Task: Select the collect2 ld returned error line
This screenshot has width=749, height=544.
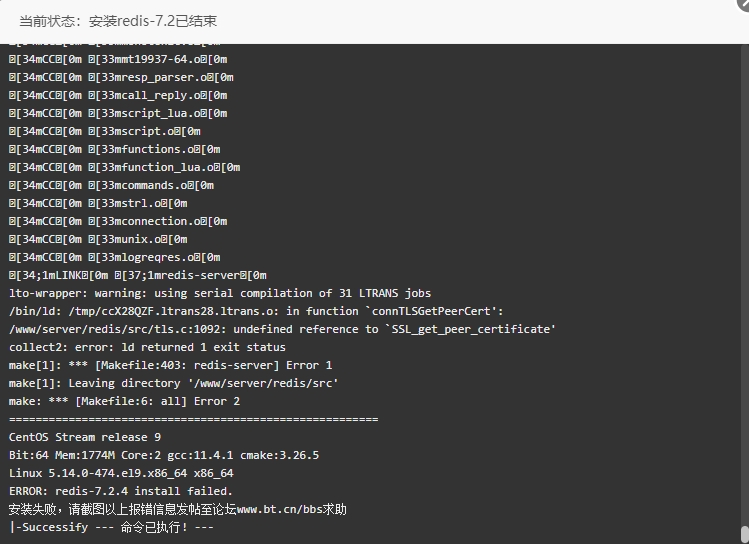Action: [x=147, y=347]
